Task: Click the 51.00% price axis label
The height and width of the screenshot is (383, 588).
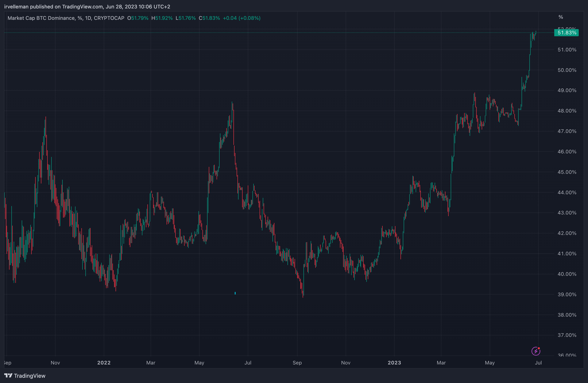Action: click(x=567, y=50)
